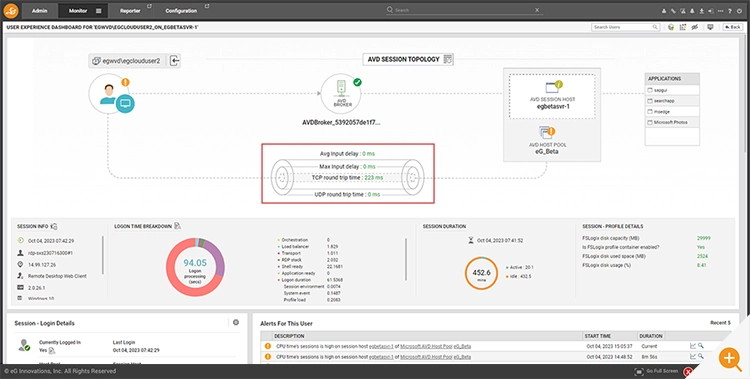Click the download icon in header
The width and height of the screenshot is (750, 379).
pos(702,11)
